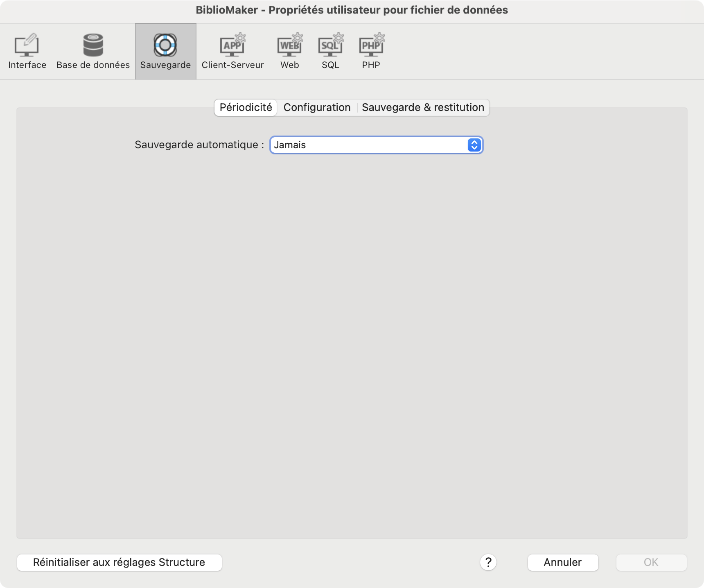This screenshot has height=588, width=704.
Task: Click Réinitialiser aux réglages Structure button
Action: coord(119,562)
